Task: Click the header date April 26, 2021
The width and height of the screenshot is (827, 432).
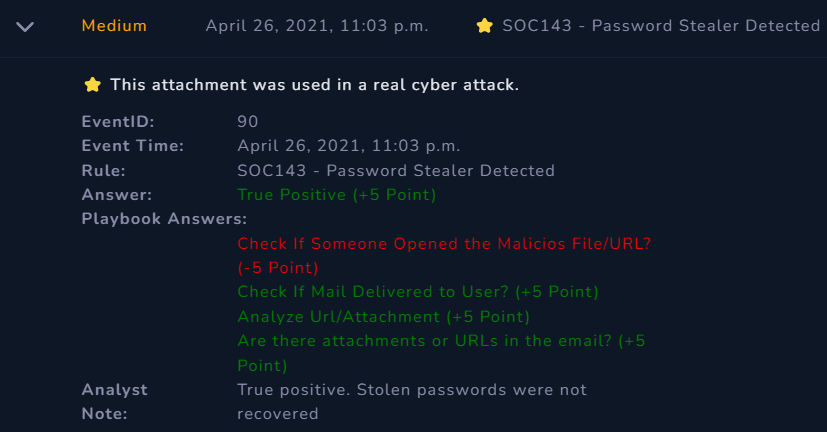Action: click(x=317, y=26)
